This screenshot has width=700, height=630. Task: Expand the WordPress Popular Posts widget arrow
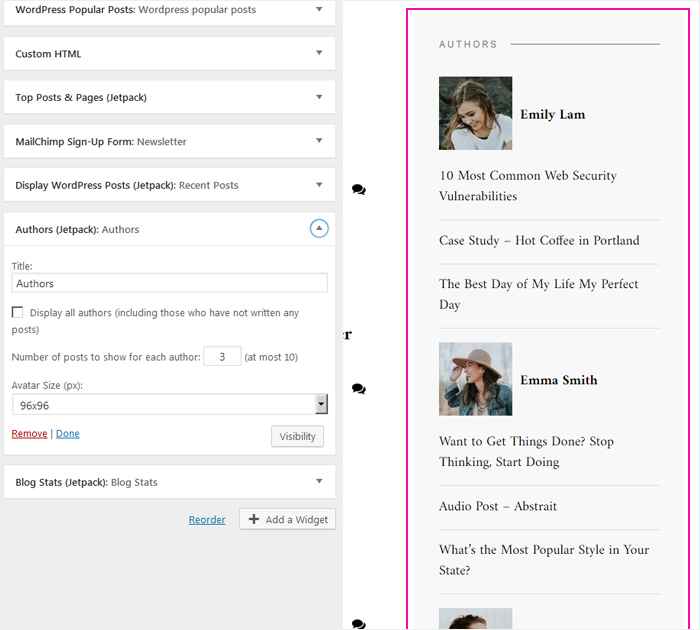pos(319,9)
